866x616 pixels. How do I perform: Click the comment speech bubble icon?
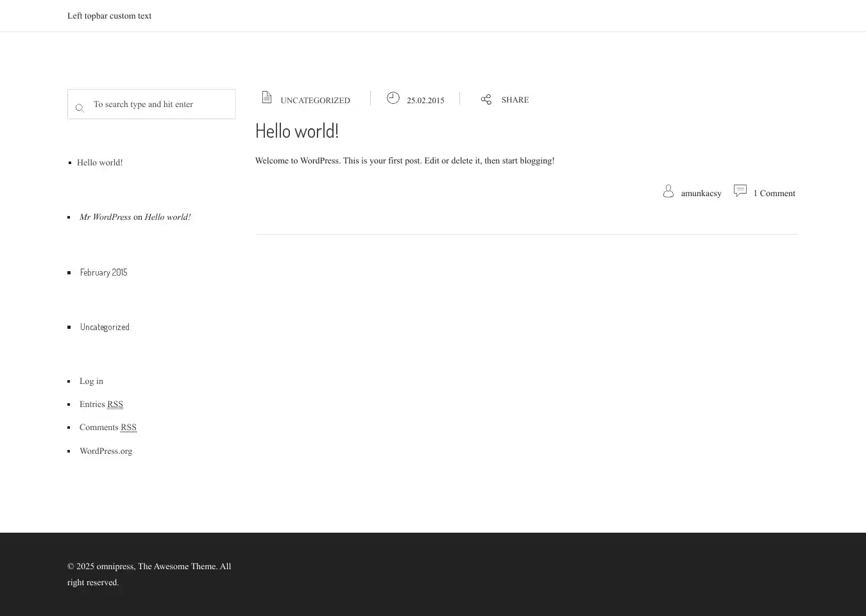coord(740,190)
